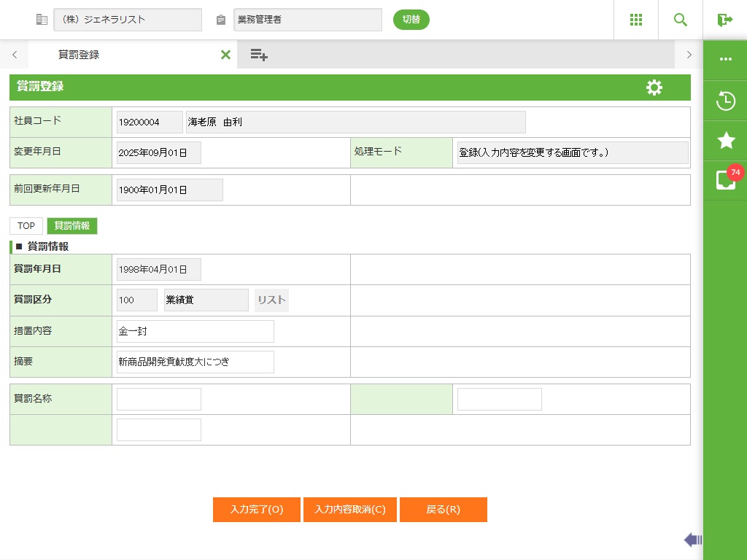Open the settings gear icon

(x=654, y=87)
